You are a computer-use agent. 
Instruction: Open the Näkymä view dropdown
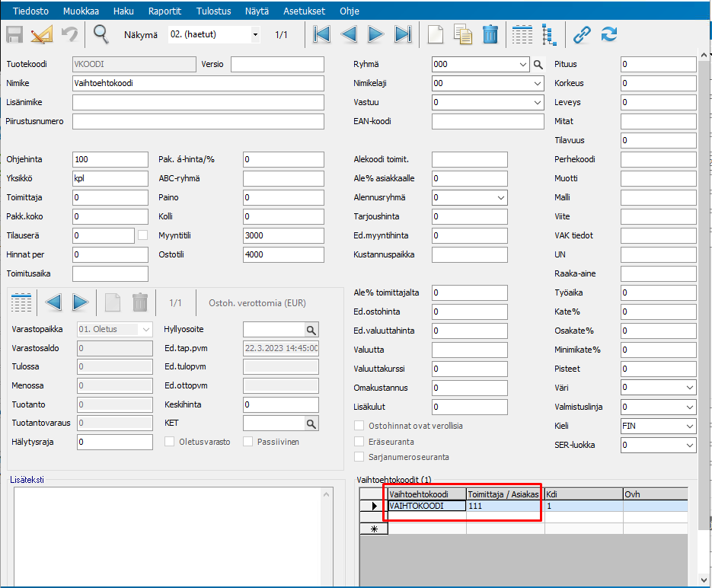pyautogui.click(x=255, y=35)
